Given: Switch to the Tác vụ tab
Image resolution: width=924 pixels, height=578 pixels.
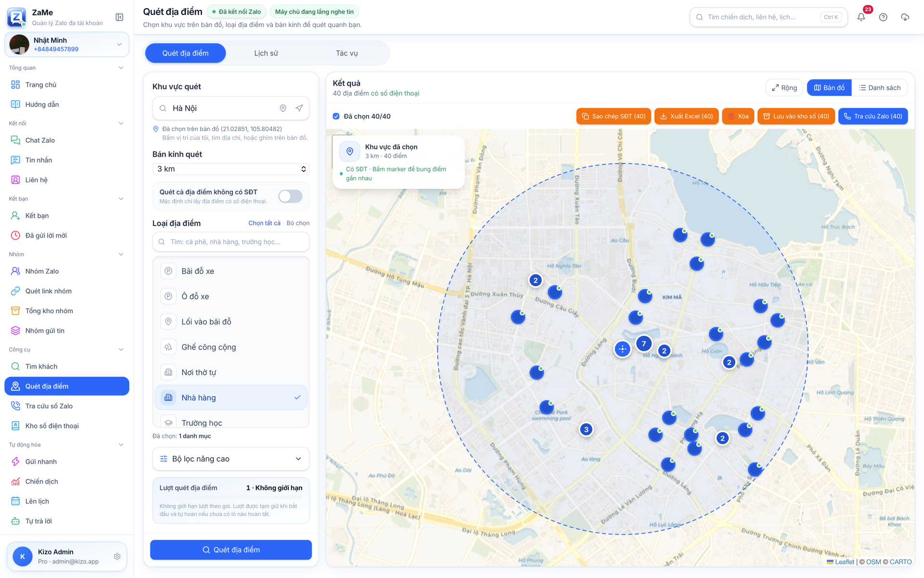Looking at the screenshot, I should tap(346, 53).
